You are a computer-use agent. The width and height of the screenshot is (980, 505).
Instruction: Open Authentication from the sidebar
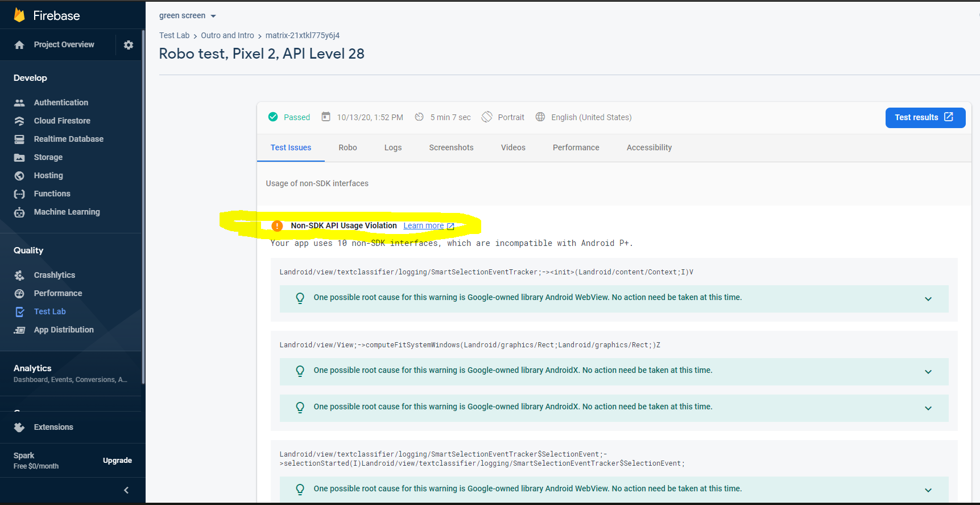tap(61, 102)
